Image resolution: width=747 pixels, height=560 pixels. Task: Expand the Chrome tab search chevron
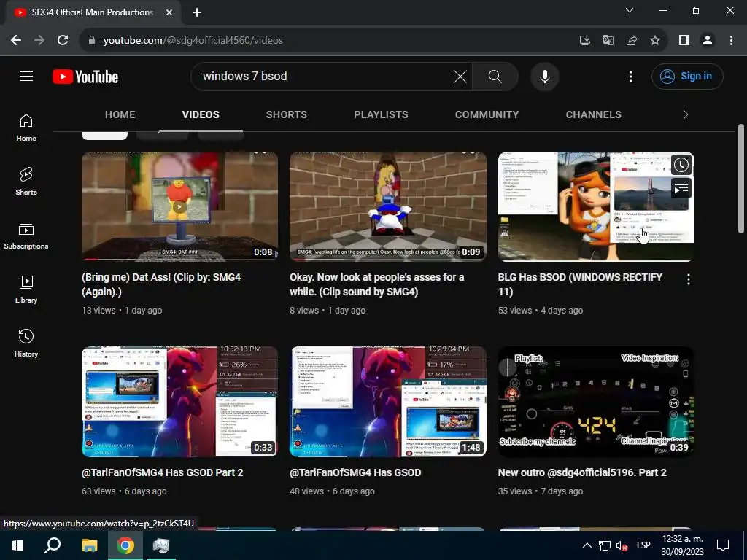coord(630,10)
